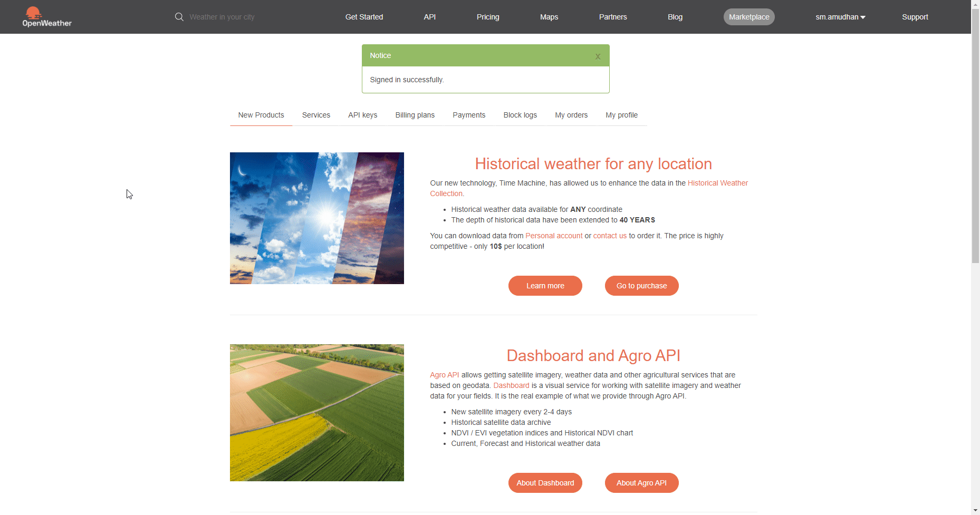
Task: View the Payments tab
Action: click(469, 115)
